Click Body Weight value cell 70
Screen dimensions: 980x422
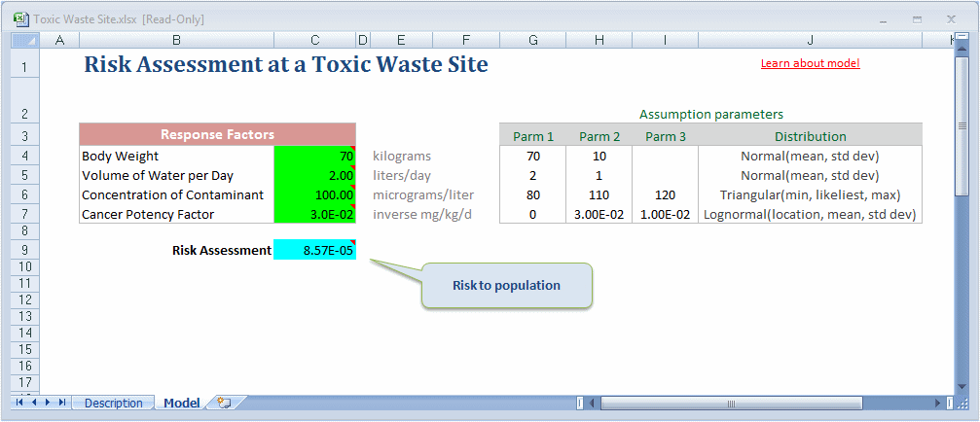coord(315,156)
